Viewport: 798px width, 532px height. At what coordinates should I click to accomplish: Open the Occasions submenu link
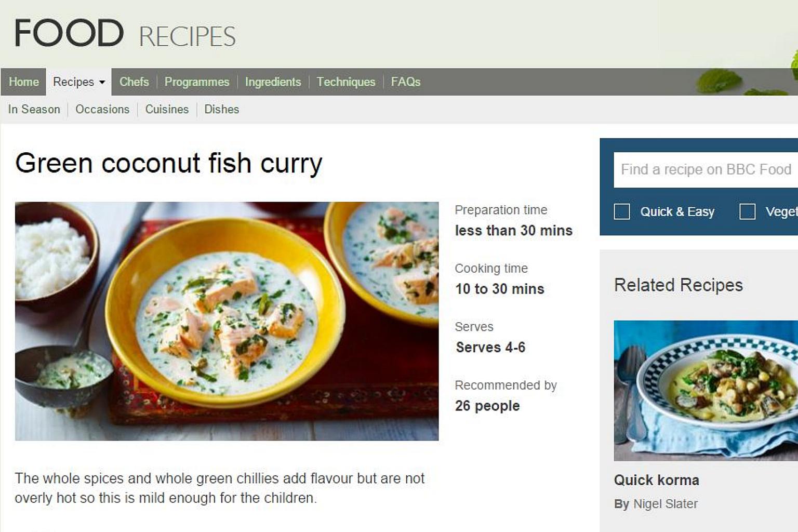coord(102,109)
